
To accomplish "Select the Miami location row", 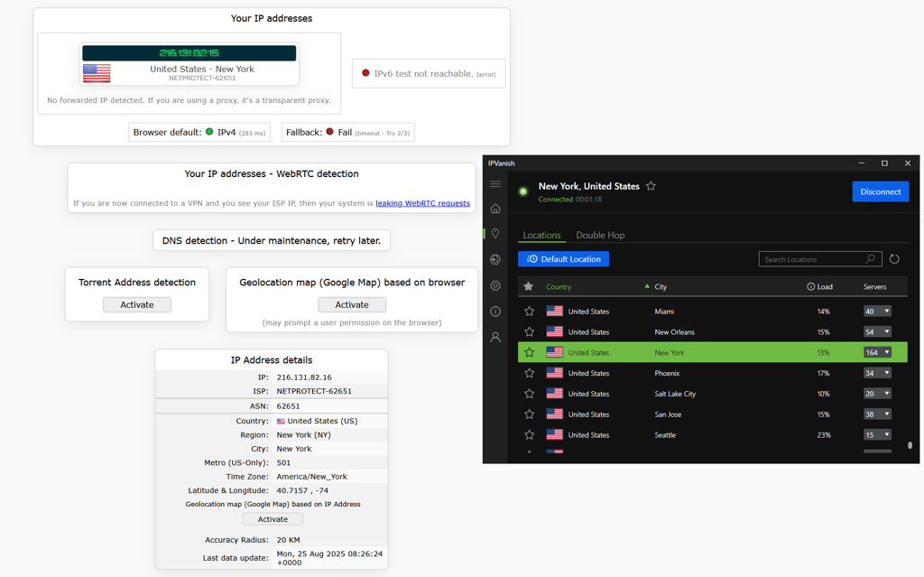I will pos(713,311).
